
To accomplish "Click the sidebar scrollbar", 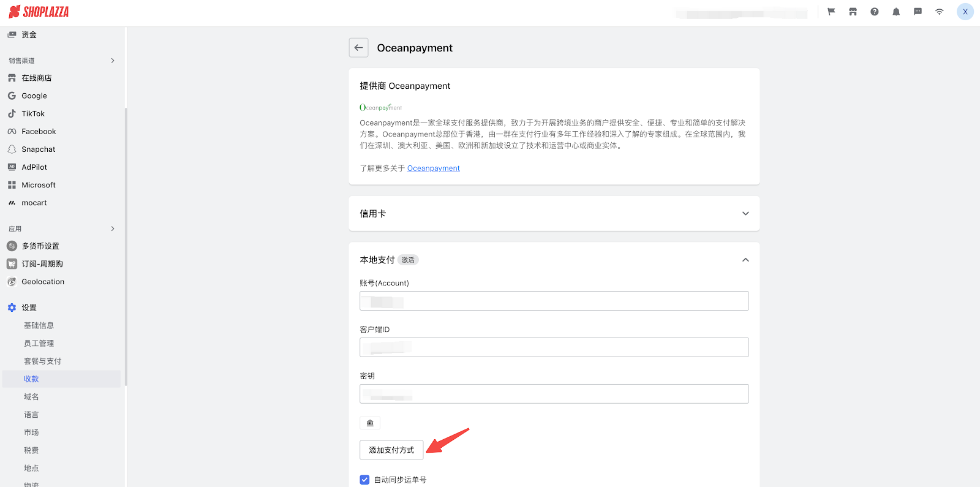I will [126, 247].
